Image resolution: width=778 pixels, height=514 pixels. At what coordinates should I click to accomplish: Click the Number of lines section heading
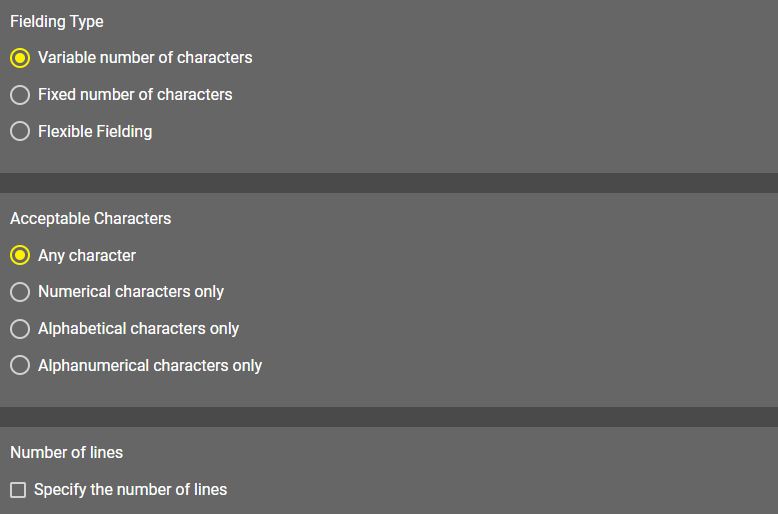coord(67,453)
